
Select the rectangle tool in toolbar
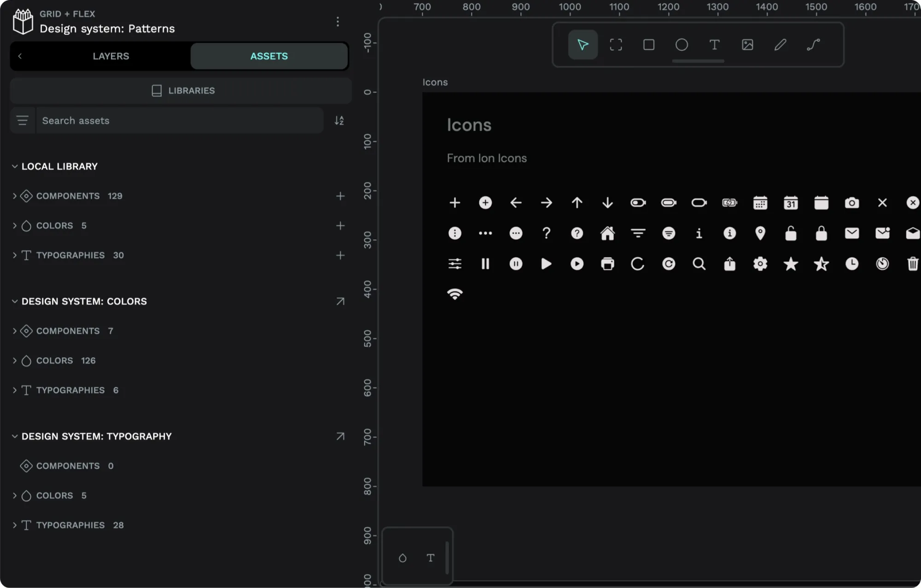pos(648,44)
